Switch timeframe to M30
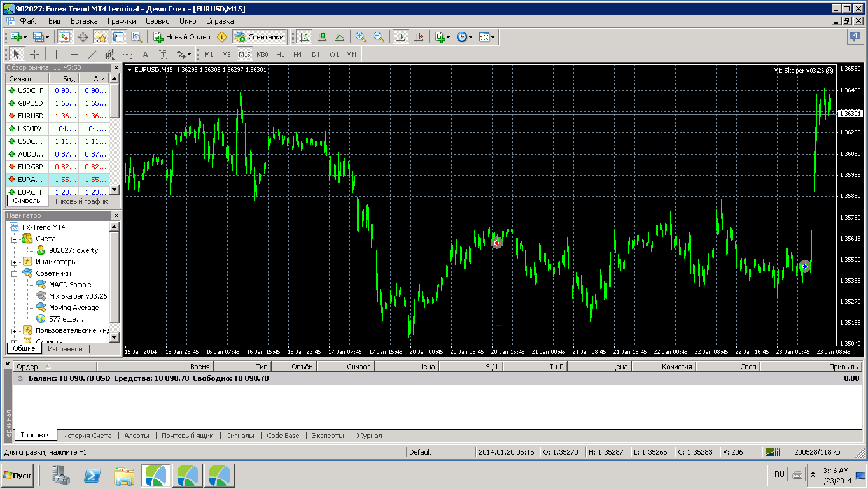 (262, 54)
